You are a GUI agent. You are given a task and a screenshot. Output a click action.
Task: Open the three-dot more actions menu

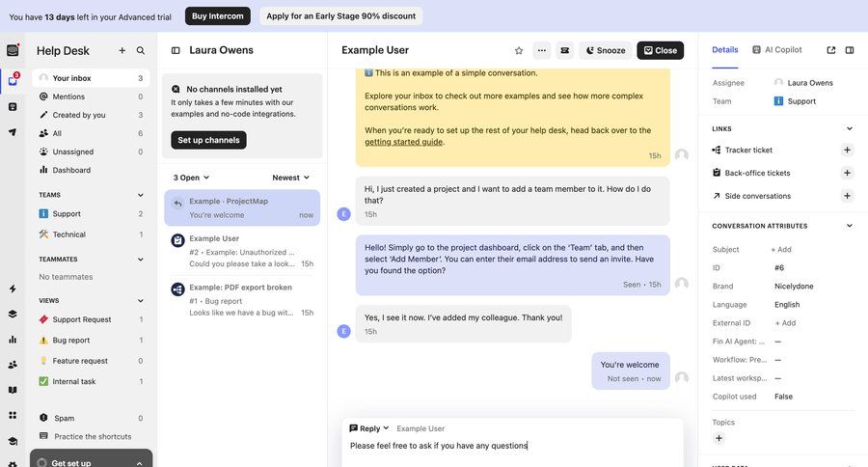pos(541,50)
